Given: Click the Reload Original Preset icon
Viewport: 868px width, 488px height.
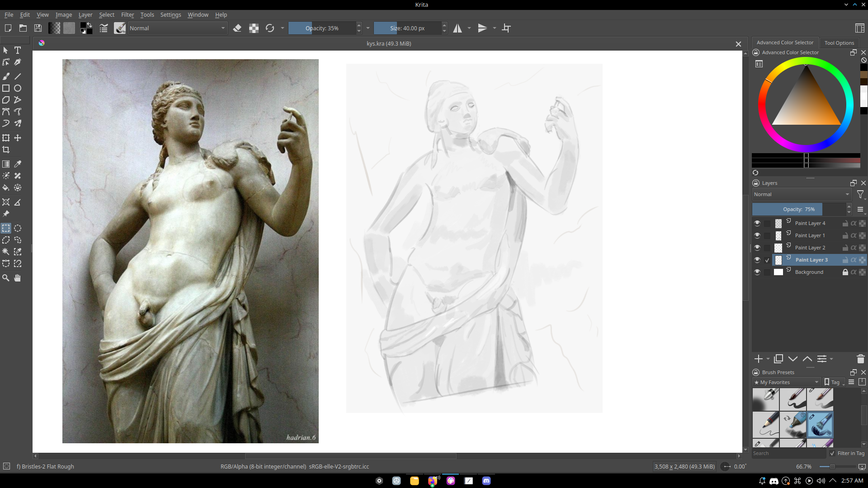Looking at the screenshot, I should click(270, 28).
